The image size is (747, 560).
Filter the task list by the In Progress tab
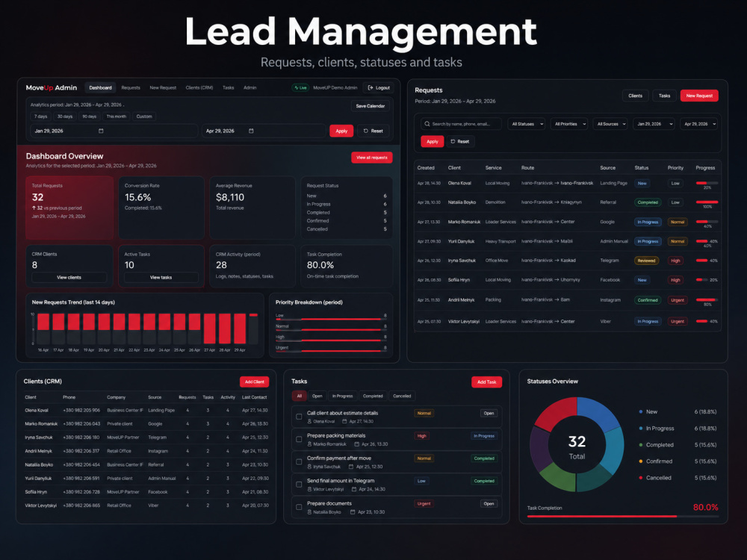click(x=343, y=396)
